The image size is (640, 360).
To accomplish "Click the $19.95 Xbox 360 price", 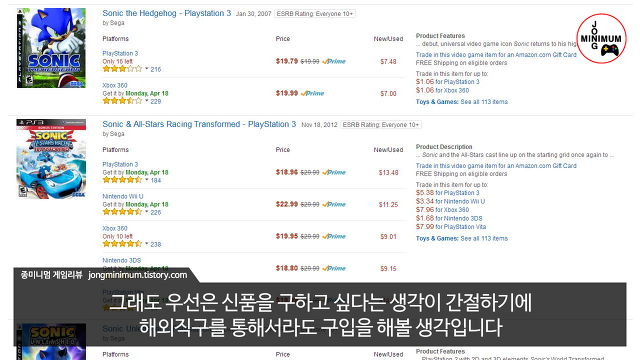I will [x=287, y=236].
